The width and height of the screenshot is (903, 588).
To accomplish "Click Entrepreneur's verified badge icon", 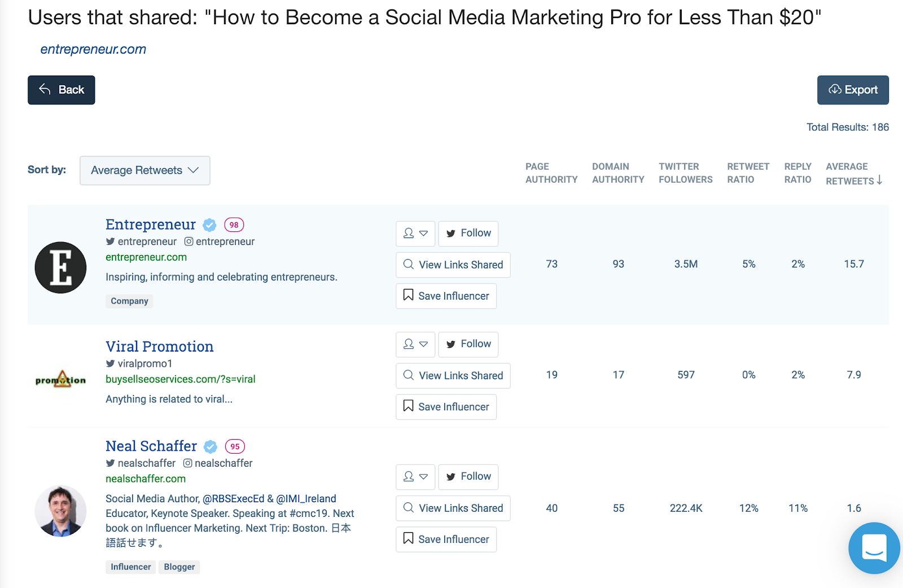I will click(209, 225).
